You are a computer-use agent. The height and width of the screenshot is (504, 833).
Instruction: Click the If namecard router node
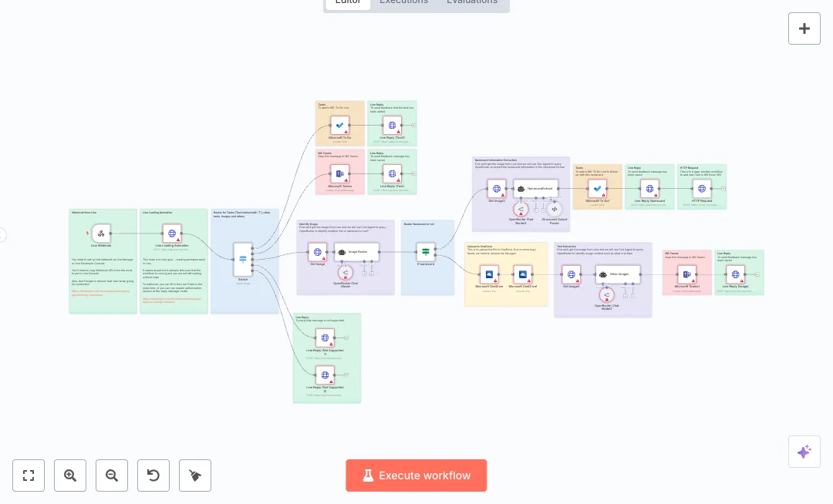pos(425,252)
